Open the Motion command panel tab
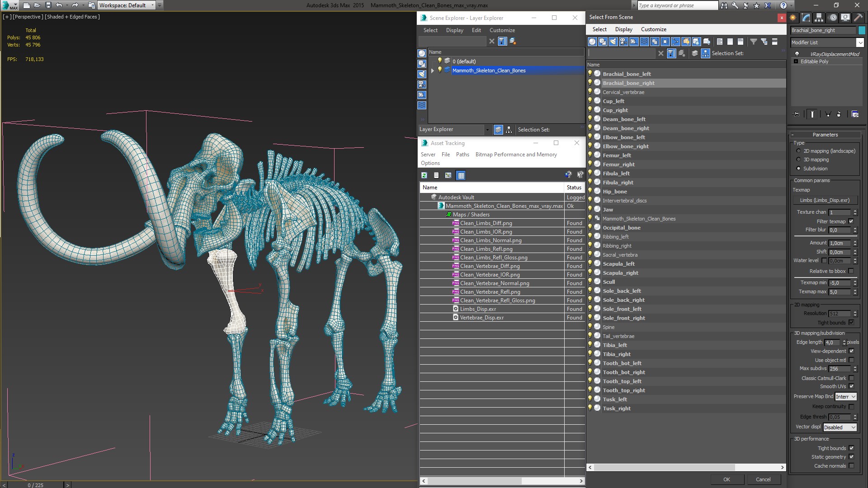 833,18
